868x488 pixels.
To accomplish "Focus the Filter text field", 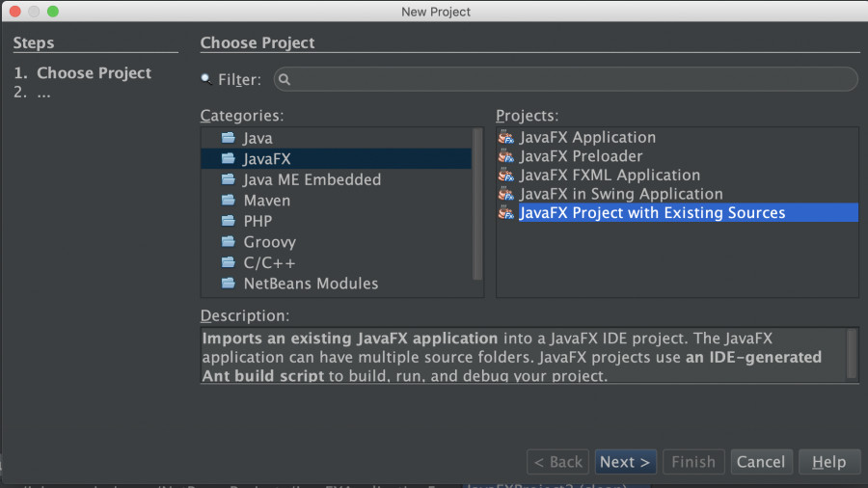I will (x=566, y=80).
